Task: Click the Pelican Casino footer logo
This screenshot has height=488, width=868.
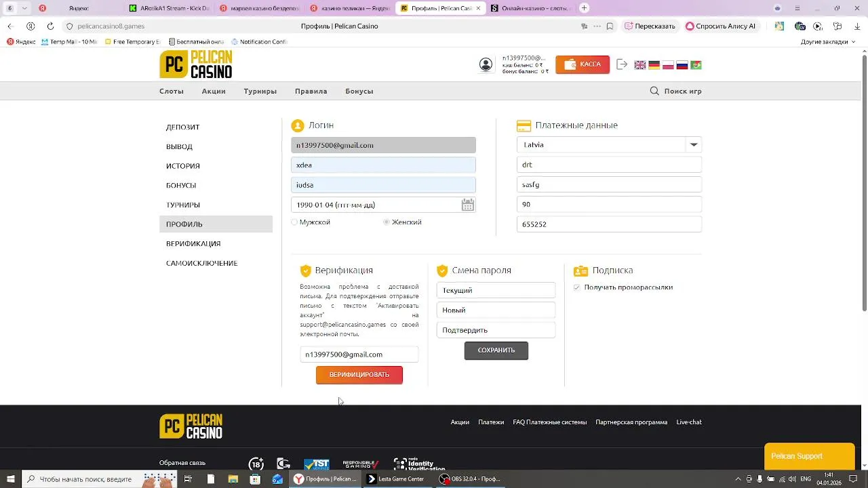Action: [x=191, y=426]
